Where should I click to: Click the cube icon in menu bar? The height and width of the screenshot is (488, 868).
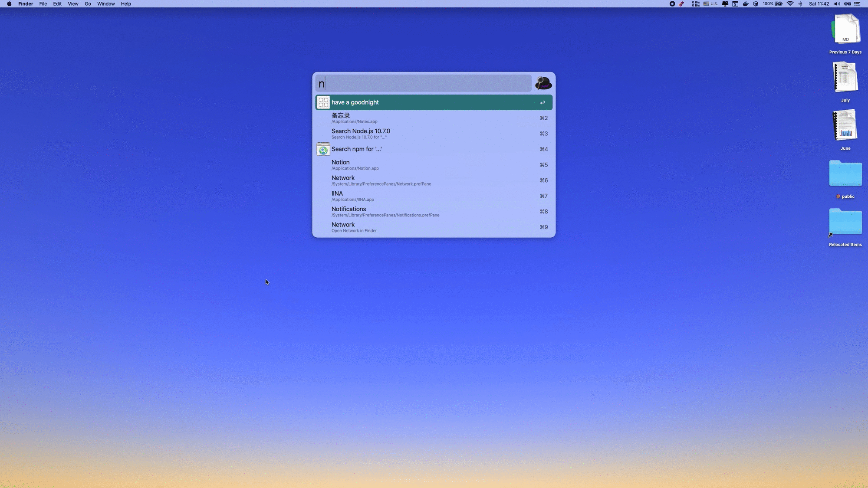(x=756, y=4)
